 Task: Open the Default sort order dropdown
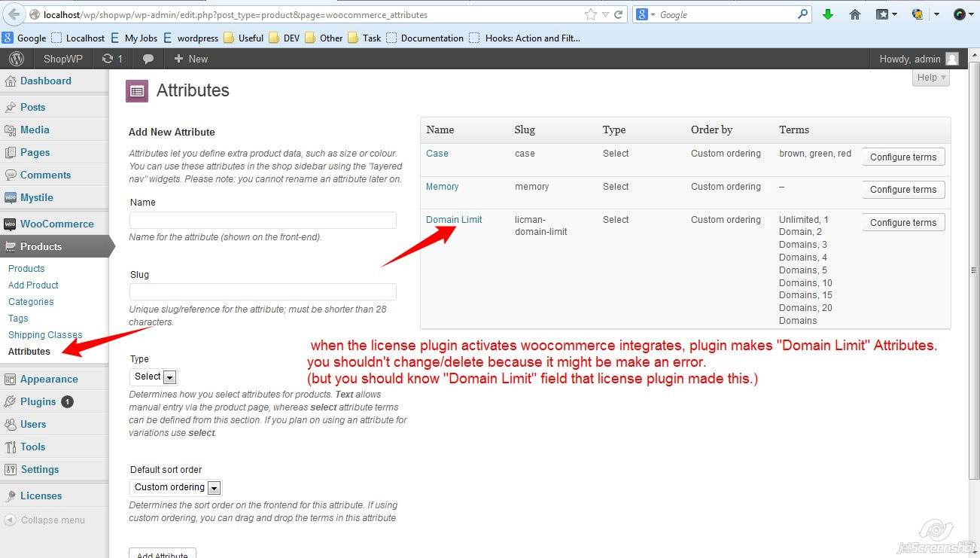(175, 487)
